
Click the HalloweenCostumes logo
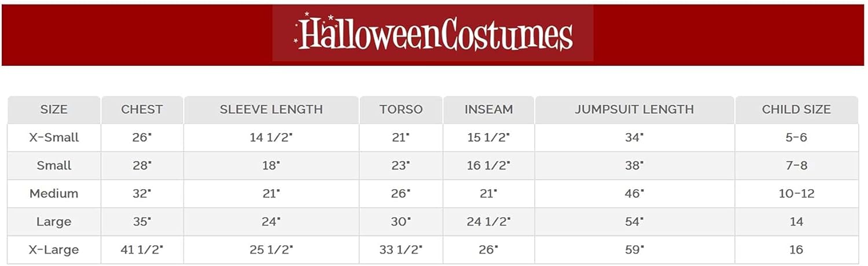[x=433, y=34]
